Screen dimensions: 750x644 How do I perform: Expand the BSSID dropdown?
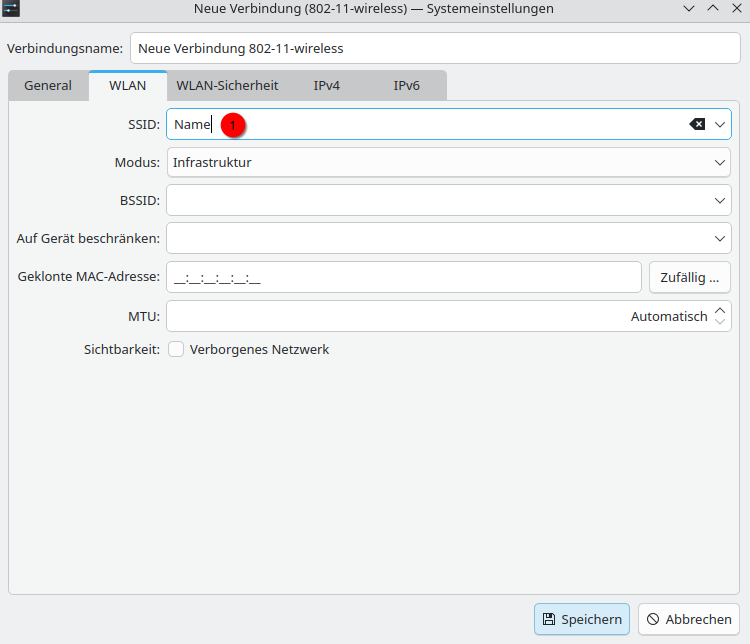click(x=721, y=200)
